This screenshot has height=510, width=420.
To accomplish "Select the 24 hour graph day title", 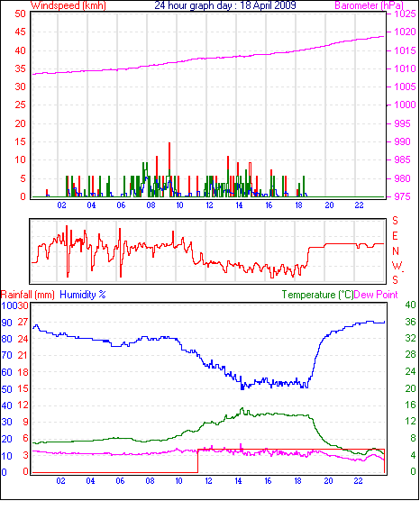I will coord(225,5).
